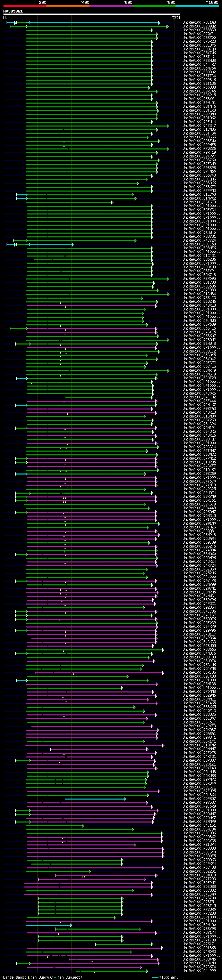
Task: Select hit UniRef100_C6SZ00
Action: (x=199, y=38)
